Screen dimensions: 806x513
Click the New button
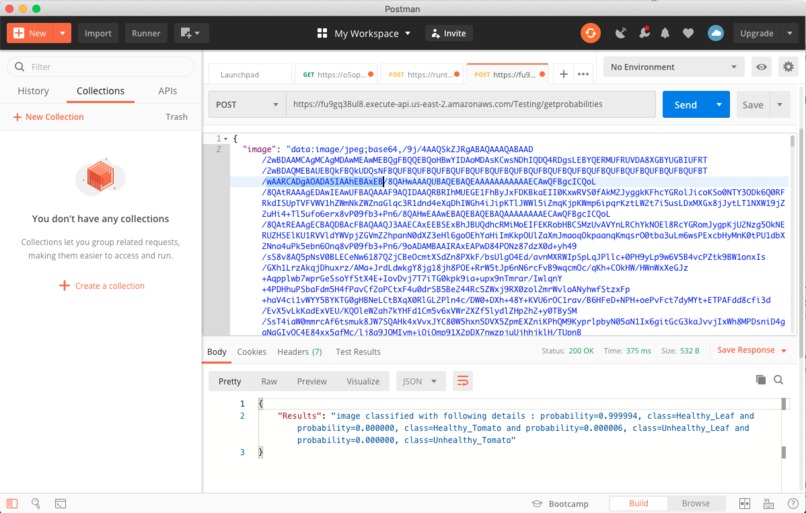[x=30, y=33]
